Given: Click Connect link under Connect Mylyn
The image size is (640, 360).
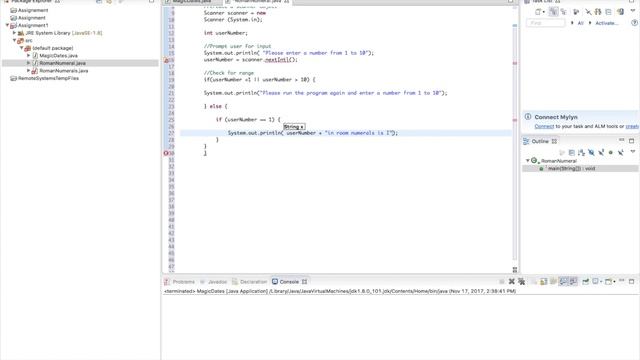Looking at the screenshot, I should coord(544,127).
